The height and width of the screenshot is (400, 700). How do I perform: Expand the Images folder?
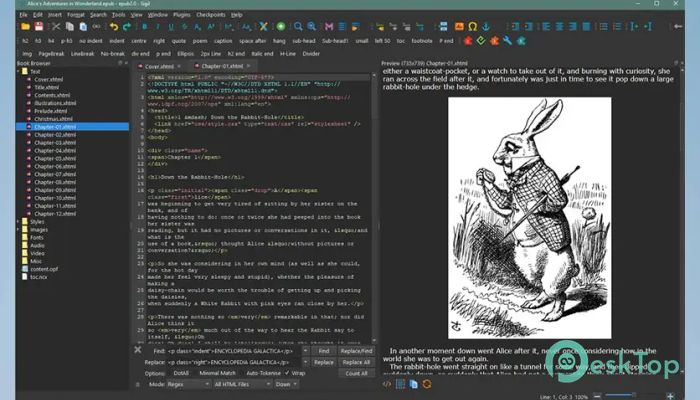18,229
